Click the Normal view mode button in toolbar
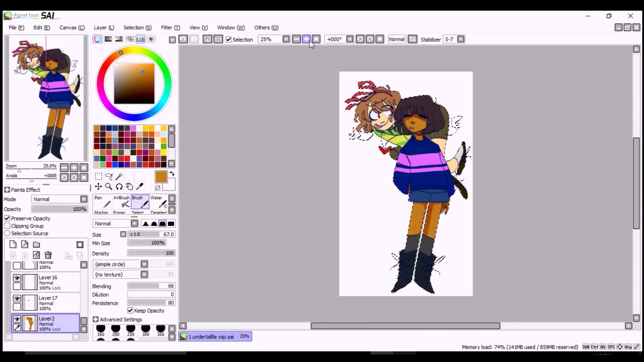 pos(397,39)
